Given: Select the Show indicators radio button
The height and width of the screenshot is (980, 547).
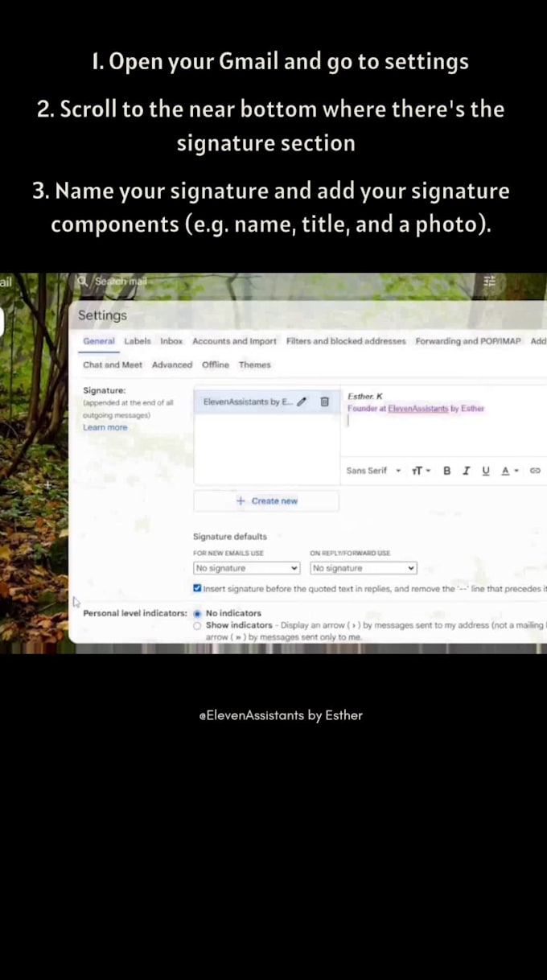Looking at the screenshot, I should (197, 625).
